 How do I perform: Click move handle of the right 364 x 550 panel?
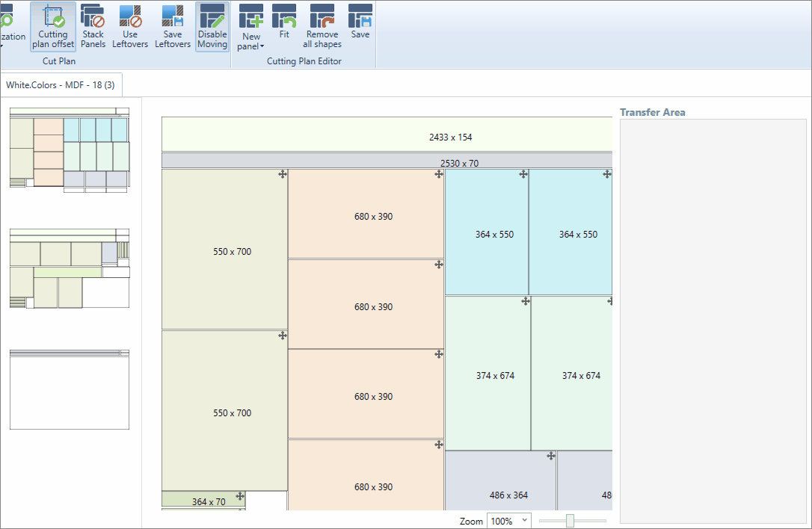pos(607,174)
